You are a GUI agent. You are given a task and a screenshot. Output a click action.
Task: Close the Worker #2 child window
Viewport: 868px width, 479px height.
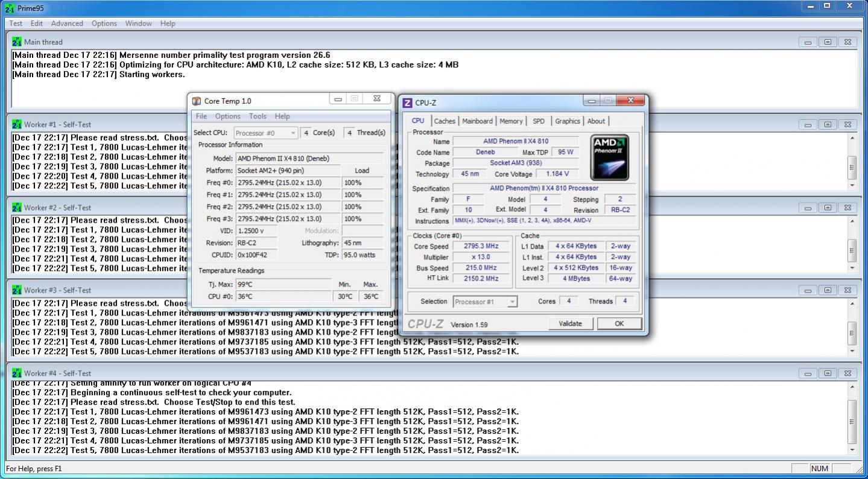(847, 208)
